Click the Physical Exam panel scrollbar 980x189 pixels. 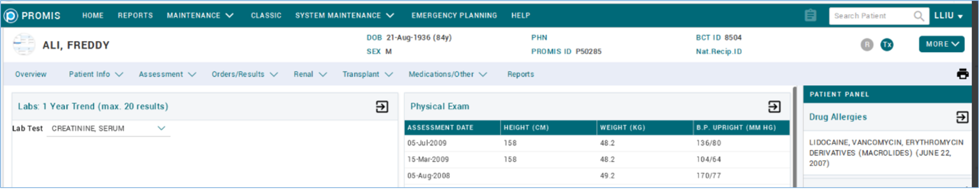click(795, 137)
